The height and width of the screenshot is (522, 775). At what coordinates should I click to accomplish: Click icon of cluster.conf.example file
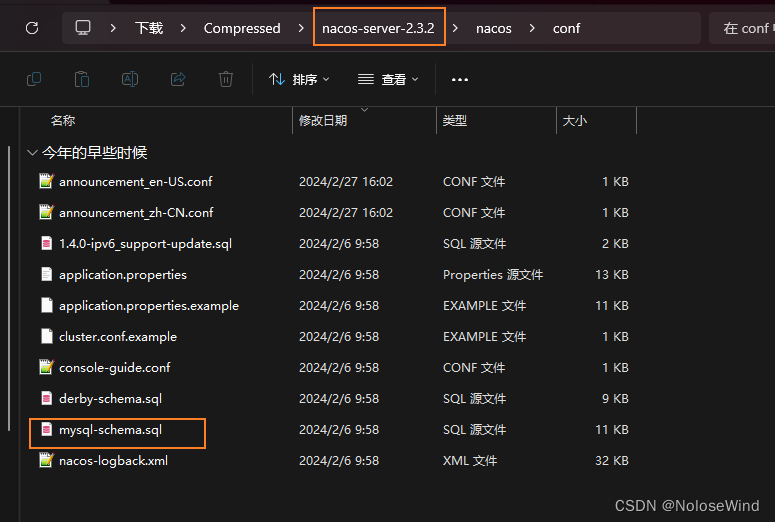pyautogui.click(x=46, y=337)
